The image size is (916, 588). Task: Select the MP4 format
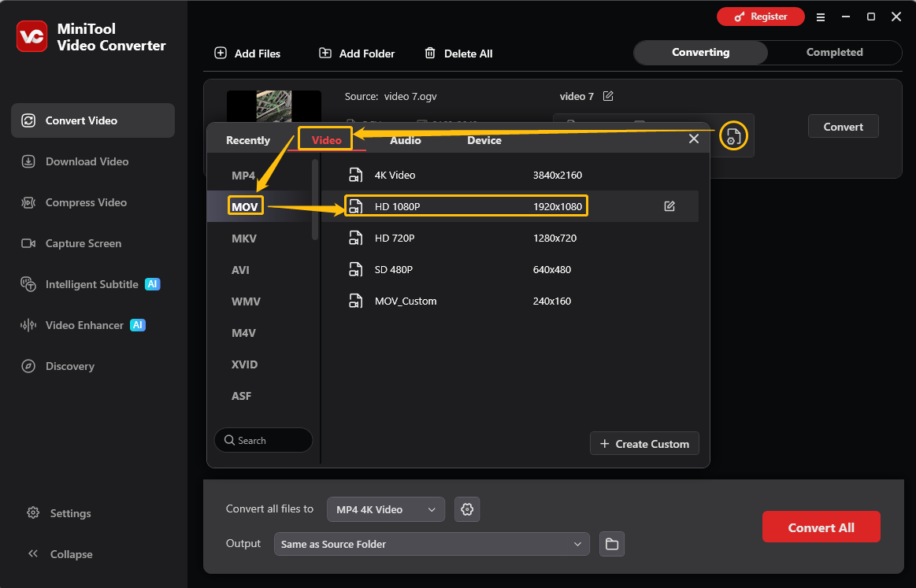243,176
